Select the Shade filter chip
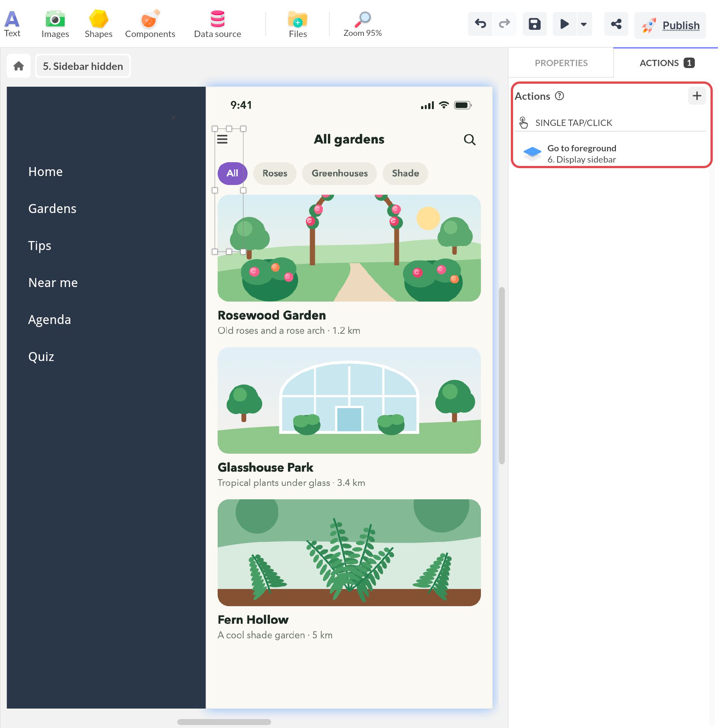Viewport: 718px width, 728px height. tap(405, 173)
